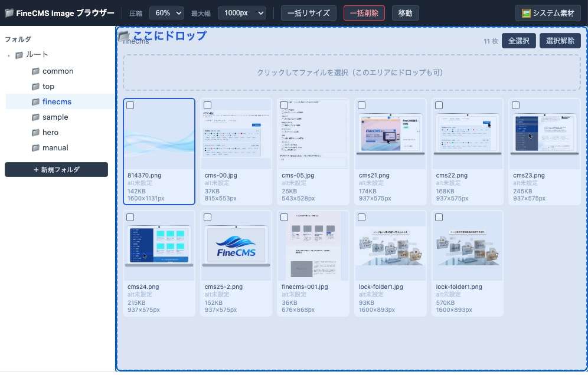Tick checkbox for lock-folder1.png
This screenshot has width=588, height=375.
(x=439, y=218)
